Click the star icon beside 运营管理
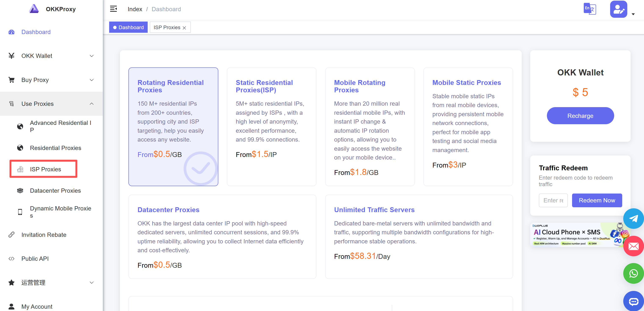This screenshot has height=311, width=644. click(11, 282)
